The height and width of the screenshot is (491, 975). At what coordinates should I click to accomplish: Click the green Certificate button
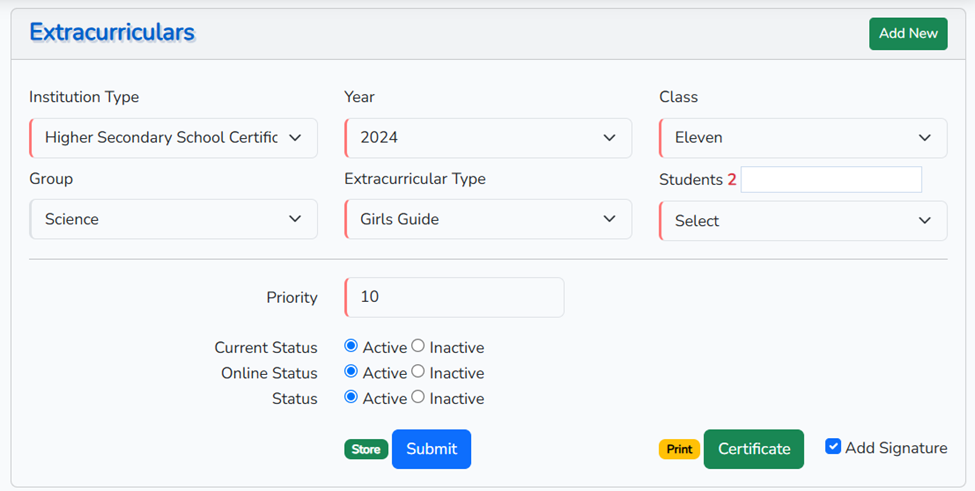click(753, 449)
